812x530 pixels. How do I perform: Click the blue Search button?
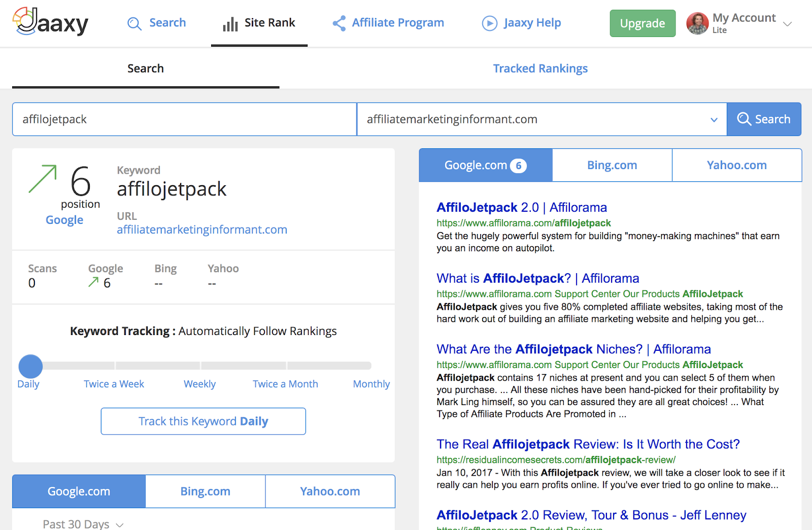[x=764, y=119]
